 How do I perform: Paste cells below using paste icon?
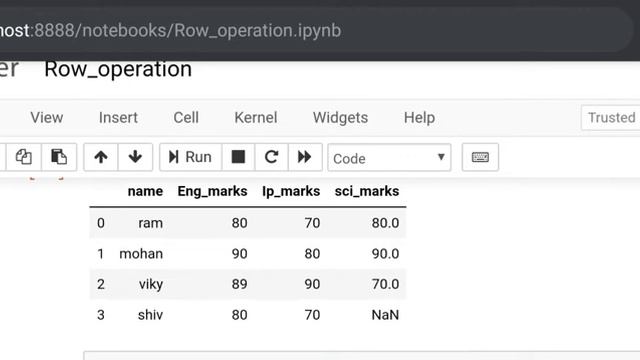point(59,157)
